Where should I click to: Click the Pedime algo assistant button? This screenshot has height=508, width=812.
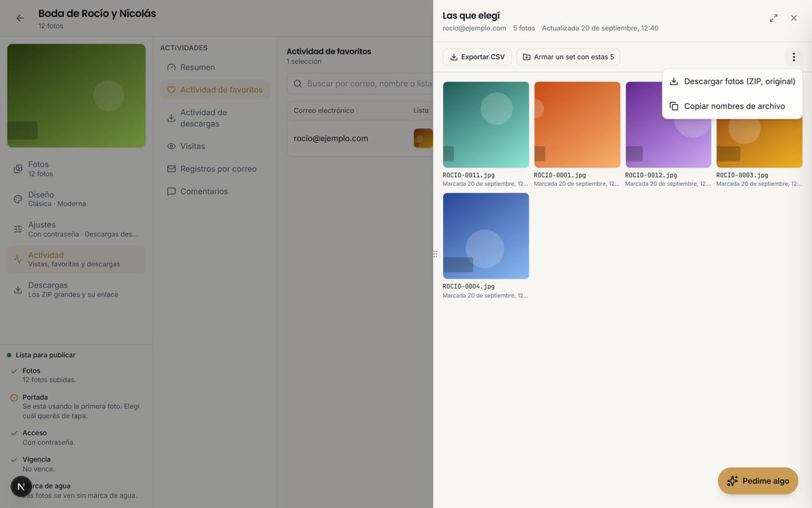pos(758,481)
